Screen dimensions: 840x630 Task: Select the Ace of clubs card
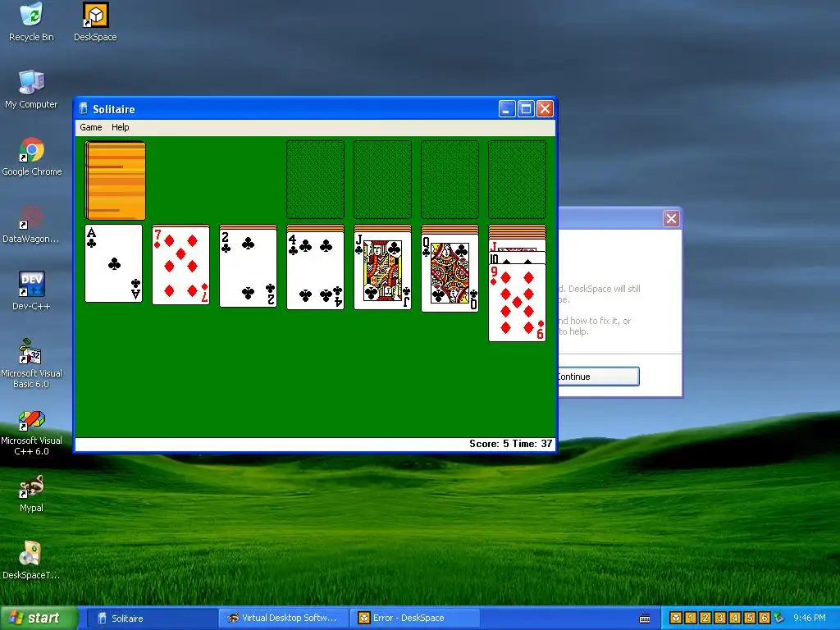(x=113, y=263)
